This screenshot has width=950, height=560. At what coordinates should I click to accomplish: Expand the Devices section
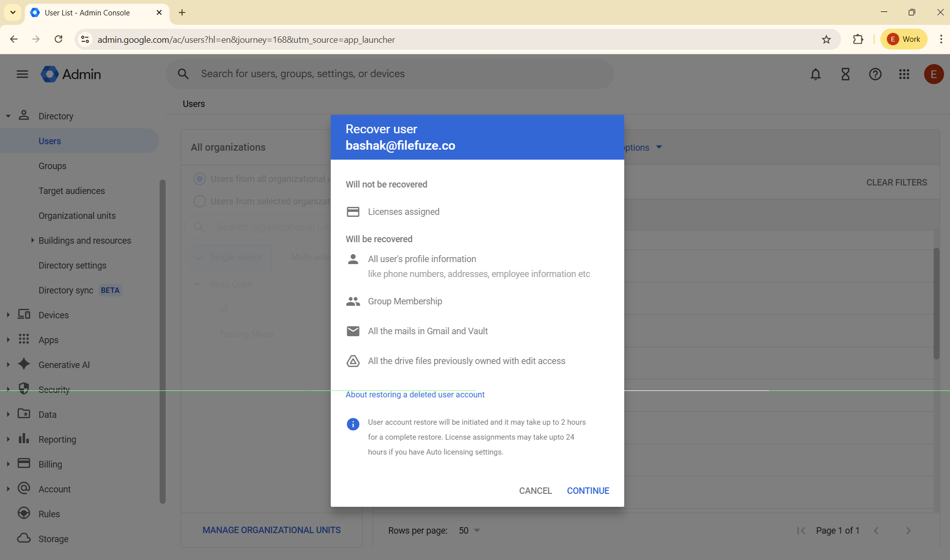(x=8, y=315)
